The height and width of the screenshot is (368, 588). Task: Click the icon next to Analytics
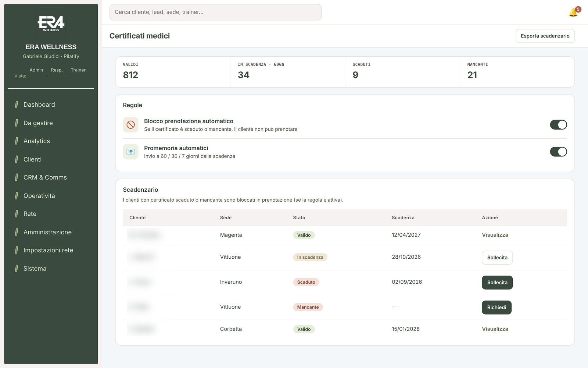tap(17, 141)
